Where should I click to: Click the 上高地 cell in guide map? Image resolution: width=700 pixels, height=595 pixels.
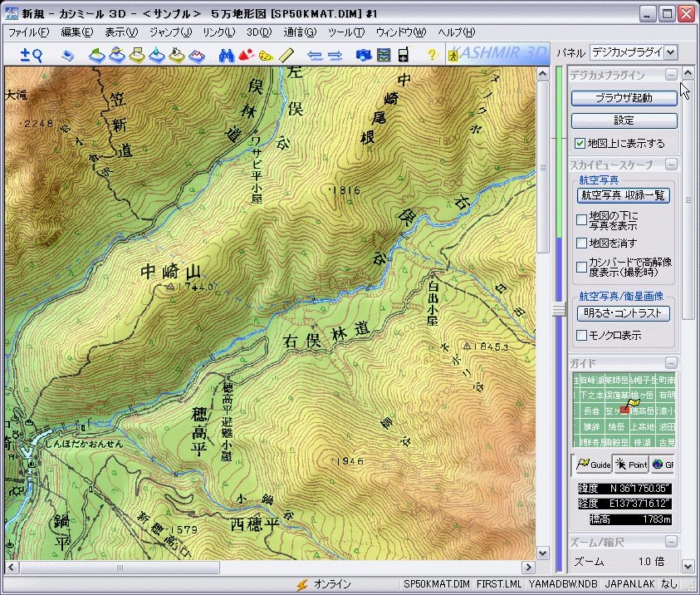pos(642,426)
